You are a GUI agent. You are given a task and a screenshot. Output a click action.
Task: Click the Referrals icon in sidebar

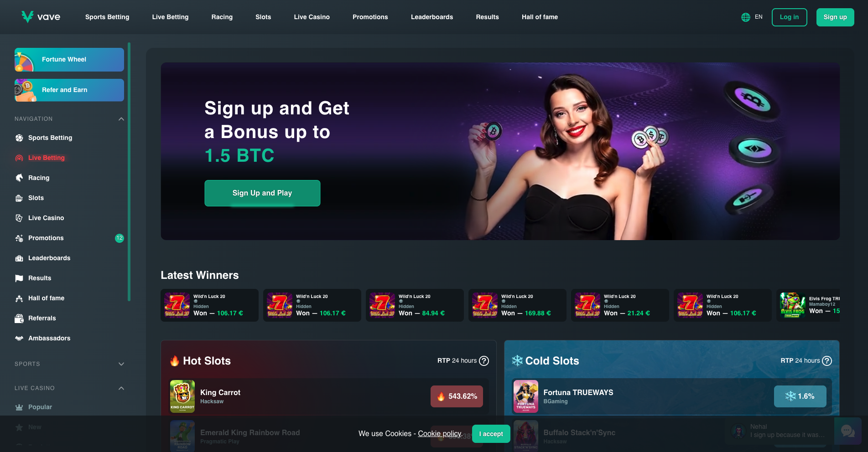pyautogui.click(x=19, y=318)
